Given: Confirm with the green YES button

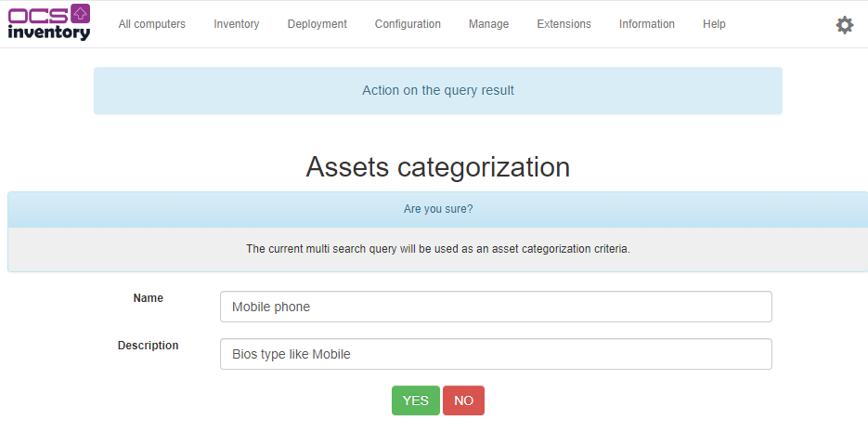Looking at the screenshot, I should (x=415, y=400).
